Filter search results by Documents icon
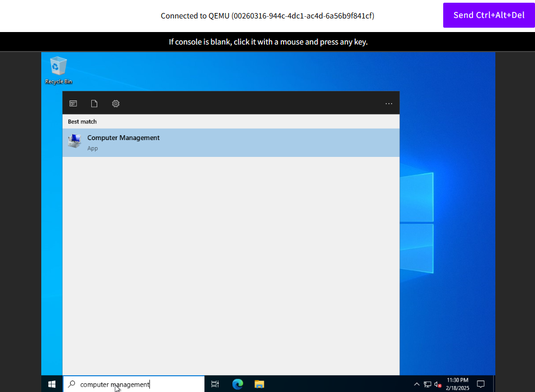Viewport: 535px width, 392px height. [94, 104]
